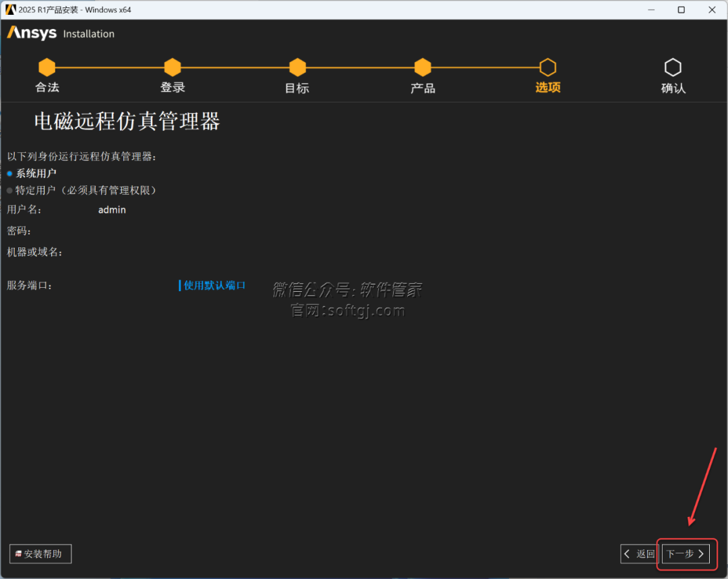Click the 目标 step hexagon icon

click(x=298, y=67)
